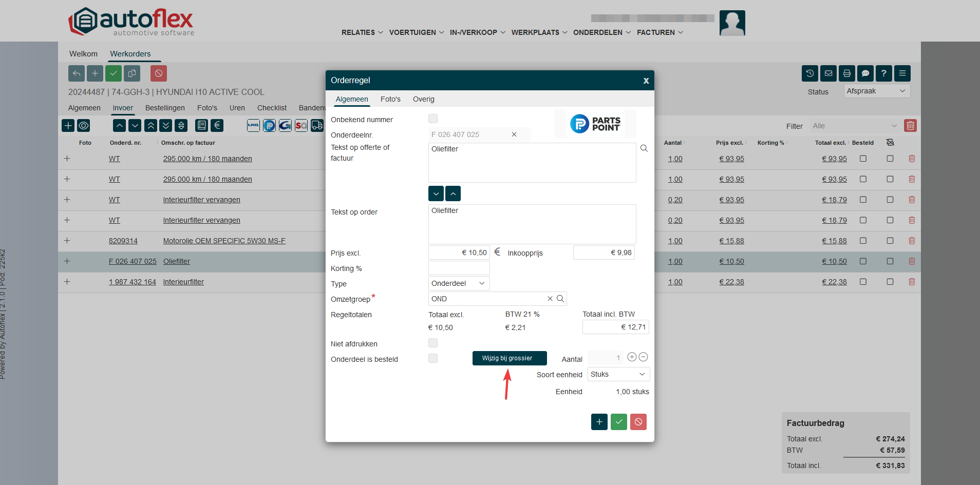Toggle the Niet afdrukken checkbox
Image resolution: width=980 pixels, height=485 pixels.
pos(433,343)
